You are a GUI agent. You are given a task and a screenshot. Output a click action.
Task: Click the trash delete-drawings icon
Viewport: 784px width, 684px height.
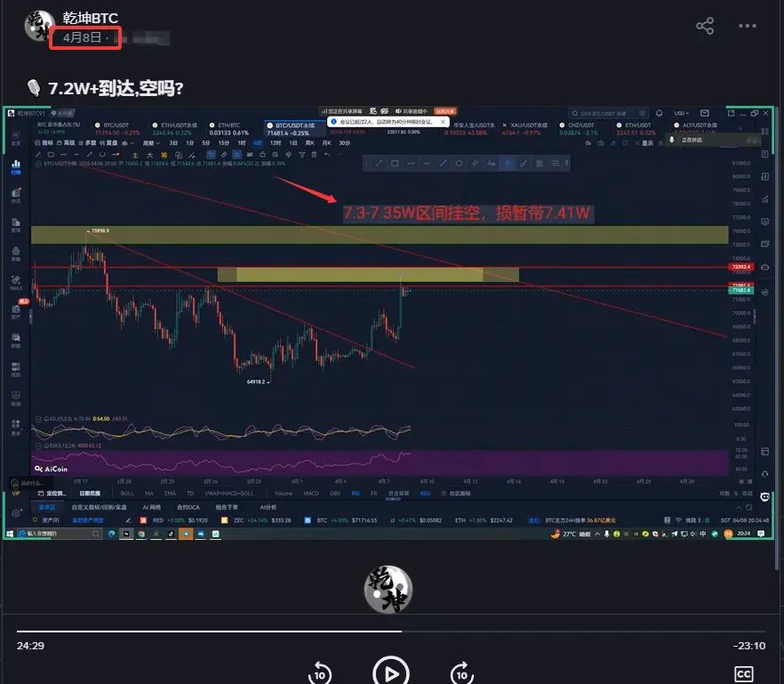point(314,155)
